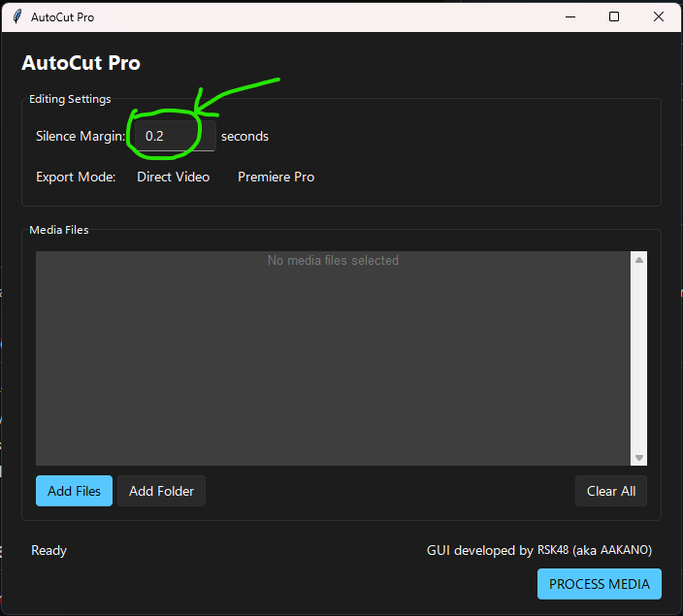Select Direct Video export mode
The width and height of the screenshot is (683, 616).
173,177
